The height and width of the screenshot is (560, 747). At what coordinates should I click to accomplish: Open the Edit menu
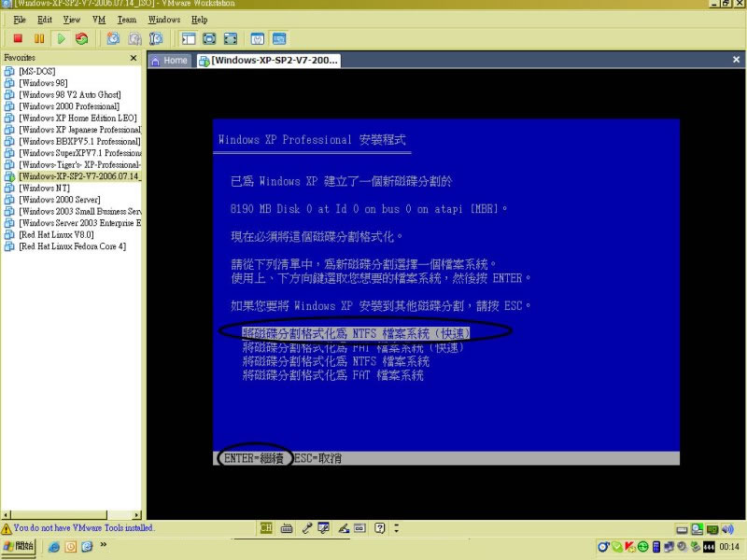coord(45,20)
